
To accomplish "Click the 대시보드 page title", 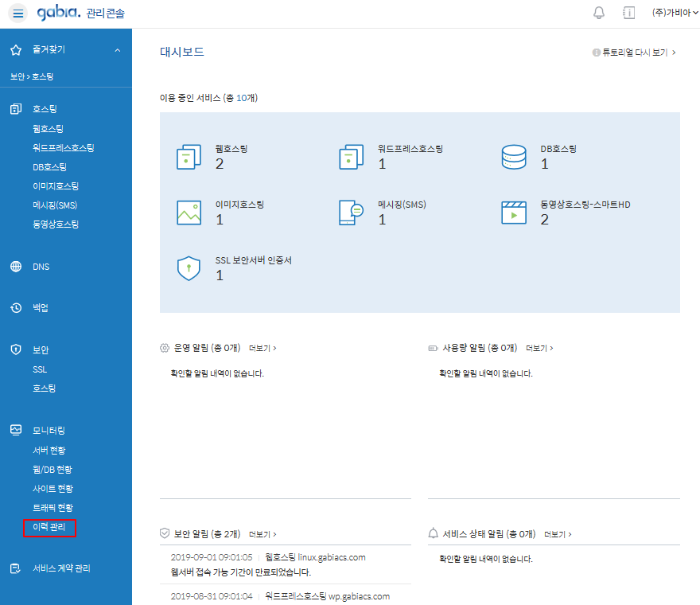I will (x=181, y=52).
